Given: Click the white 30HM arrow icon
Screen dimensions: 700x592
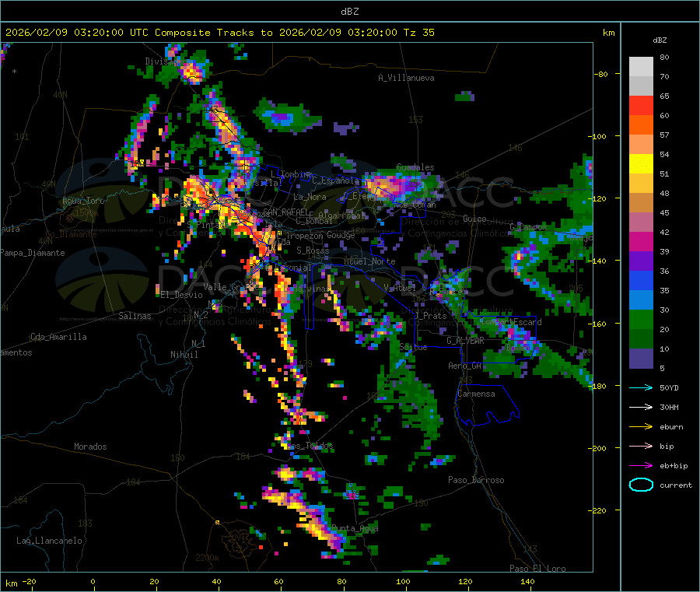Looking at the screenshot, I should [x=641, y=407].
